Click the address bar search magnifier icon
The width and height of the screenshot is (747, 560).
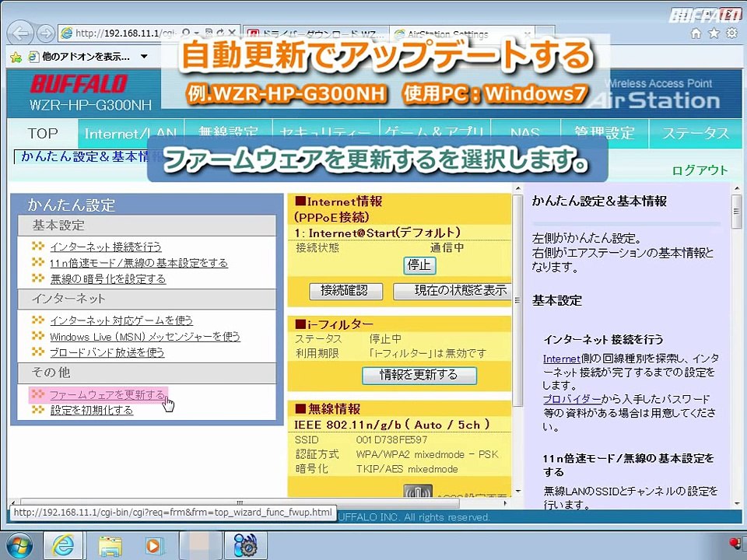(186, 33)
